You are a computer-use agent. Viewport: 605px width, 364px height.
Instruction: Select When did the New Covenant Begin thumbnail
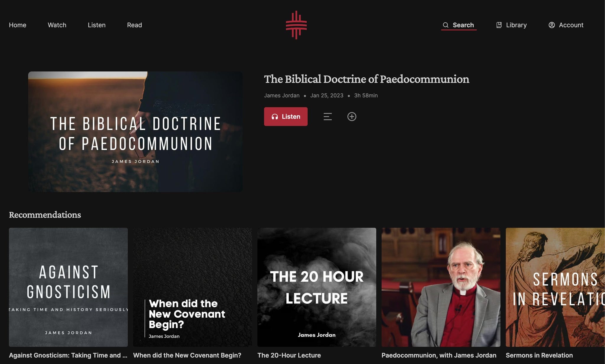(x=193, y=287)
